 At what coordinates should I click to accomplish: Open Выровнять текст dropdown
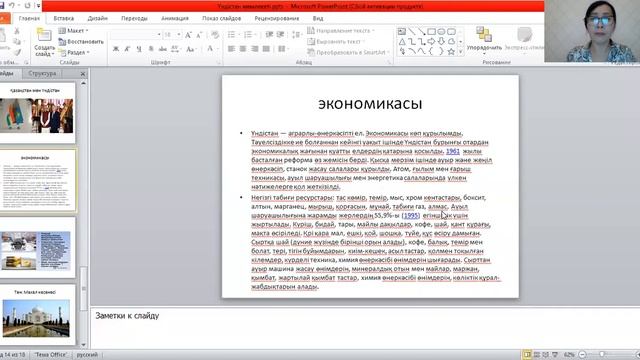pos(336,42)
